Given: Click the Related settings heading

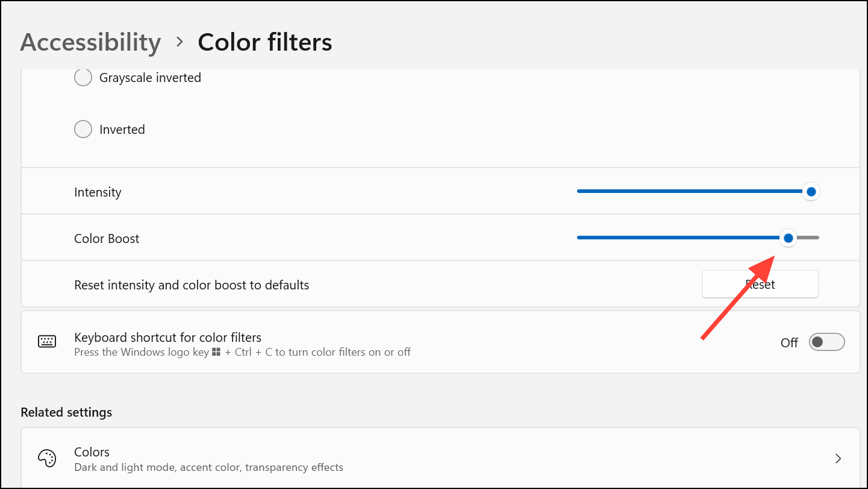Looking at the screenshot, I should [x=66, y=412].
